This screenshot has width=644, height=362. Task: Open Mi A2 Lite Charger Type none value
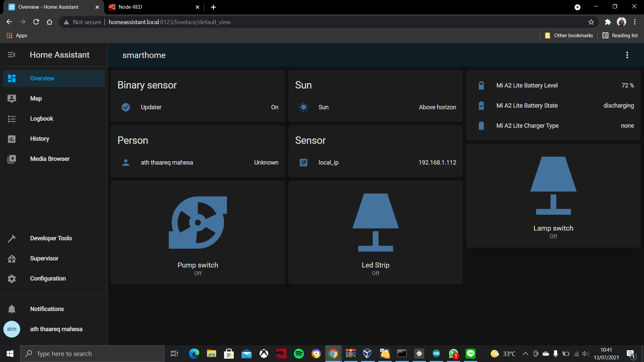pyautogui.click(x=627, y=126)
